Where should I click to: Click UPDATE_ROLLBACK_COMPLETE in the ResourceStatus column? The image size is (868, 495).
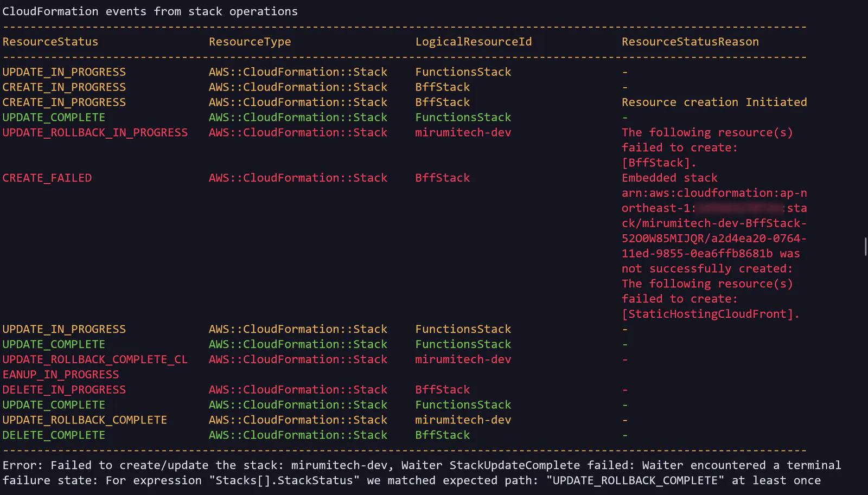pos(85,420)
